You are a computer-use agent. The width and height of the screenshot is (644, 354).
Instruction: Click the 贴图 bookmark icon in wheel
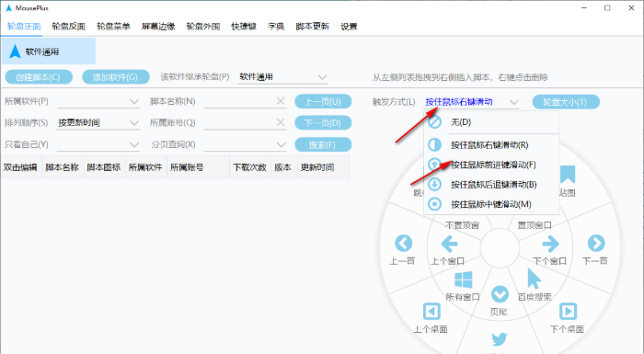click(x=568, y=175)
